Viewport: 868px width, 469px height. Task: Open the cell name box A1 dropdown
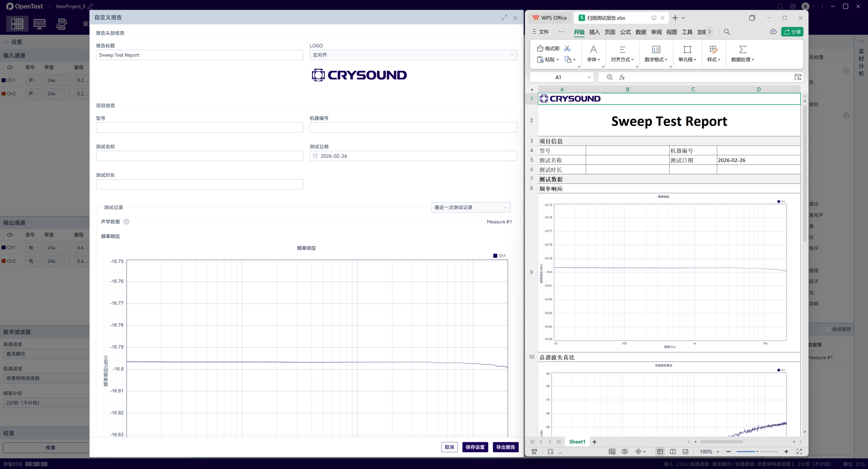tap(589, 77)
